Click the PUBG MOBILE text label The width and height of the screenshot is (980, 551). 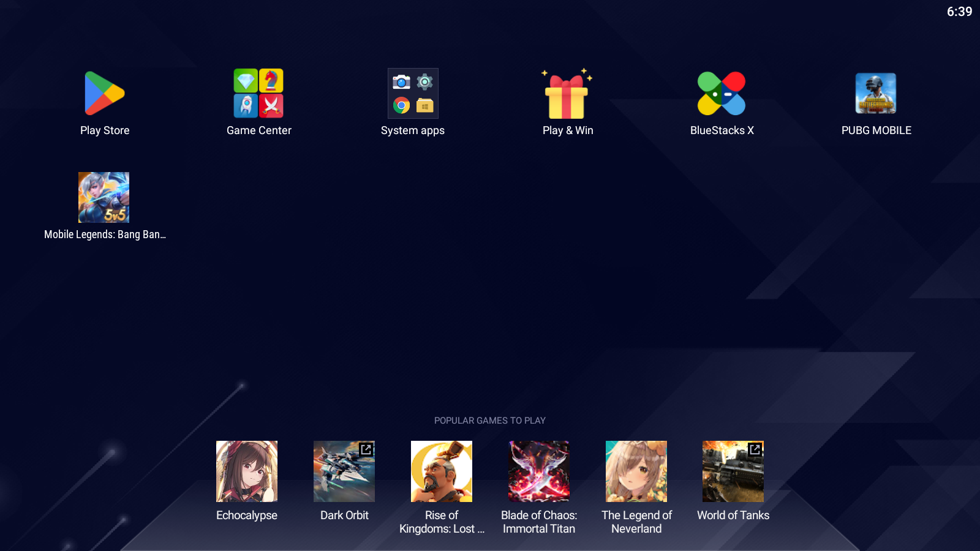(876, 130)
